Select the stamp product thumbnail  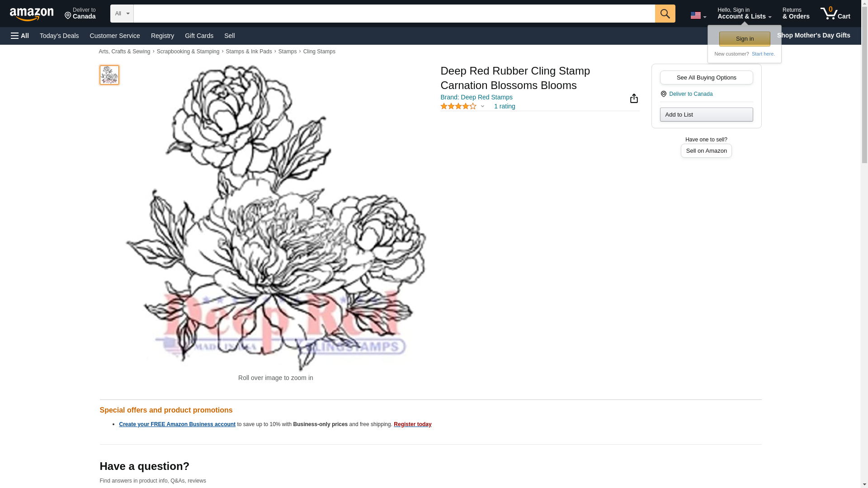[109, 75]
